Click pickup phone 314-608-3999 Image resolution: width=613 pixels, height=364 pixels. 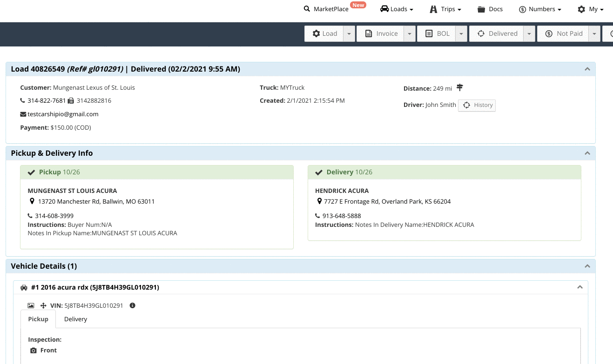pos(54,216)
